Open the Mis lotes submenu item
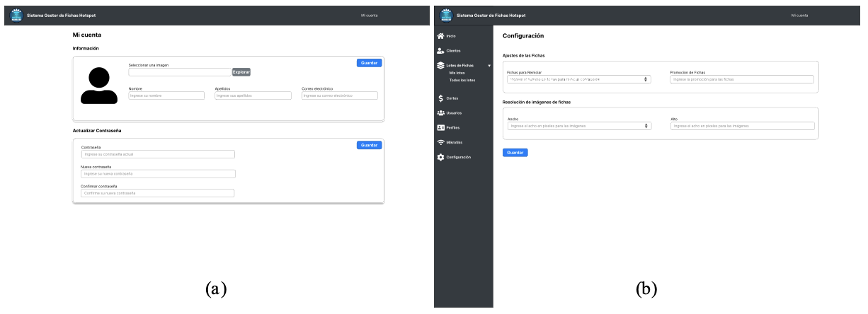The width and height of the screenshot is (868, 314). pyautogui.click(x=457, y=73)
